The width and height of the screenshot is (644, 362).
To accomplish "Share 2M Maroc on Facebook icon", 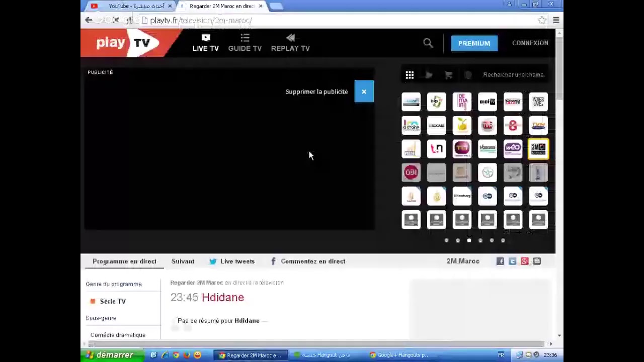I will click(x=500, y=261).
